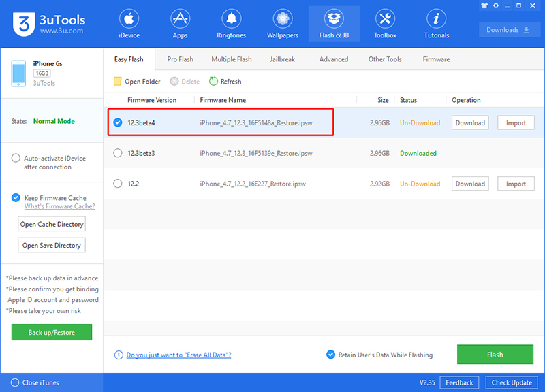Viewport: 545px width, 392px height.
Task: Open settings gear in title bar
Action: coord(496,5)
